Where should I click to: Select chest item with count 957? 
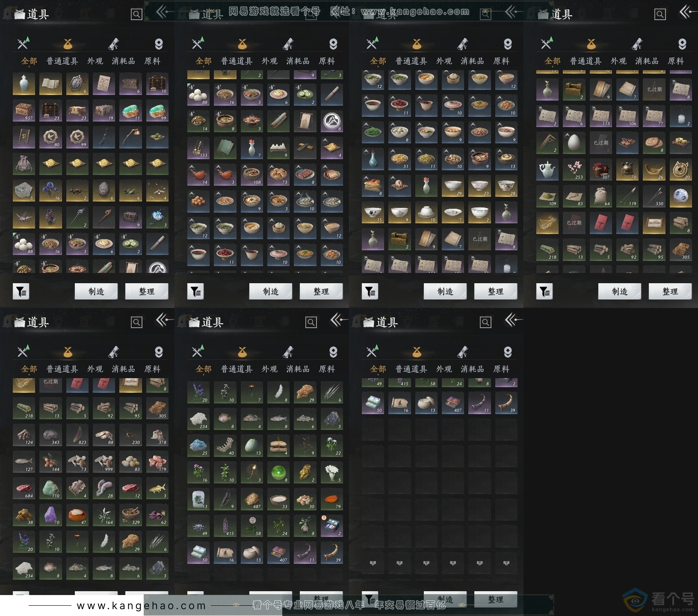[x=24, y=111]
